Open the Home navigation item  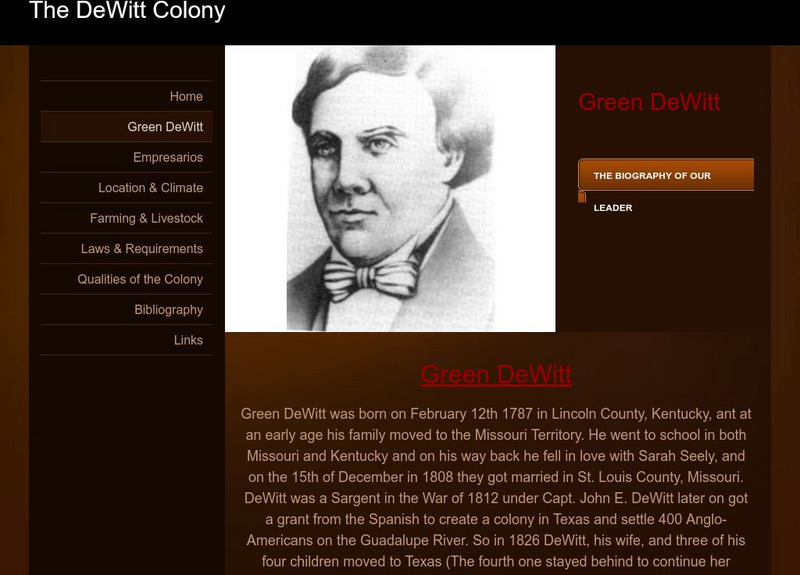[x=127, y=96]
